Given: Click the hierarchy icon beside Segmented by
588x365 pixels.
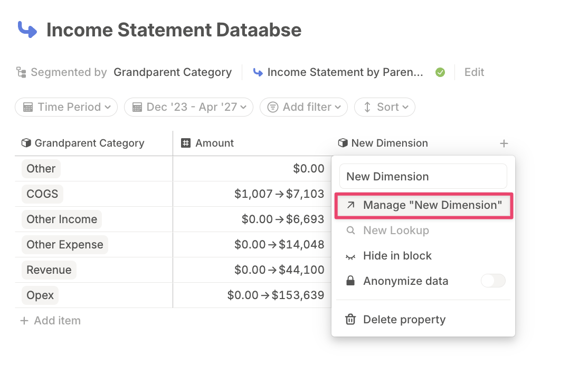Looking at the screenshot, I should 21,72.
